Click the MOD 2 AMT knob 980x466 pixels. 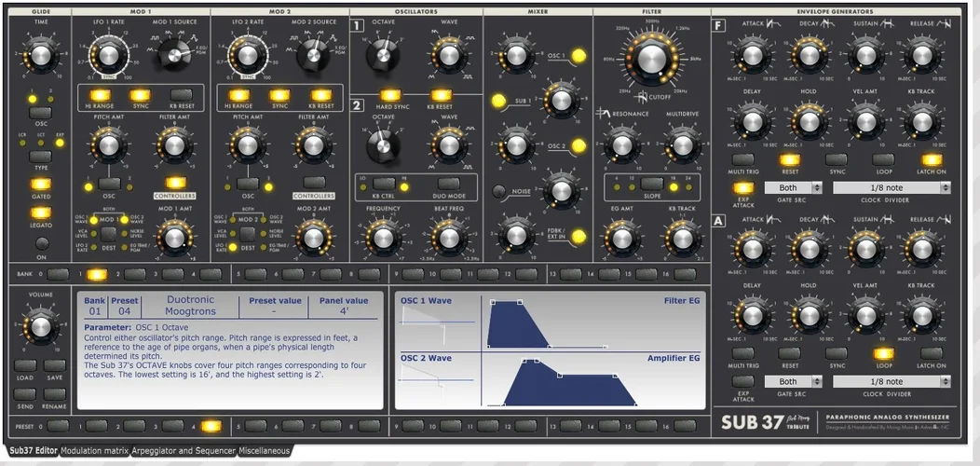point(312,238)
